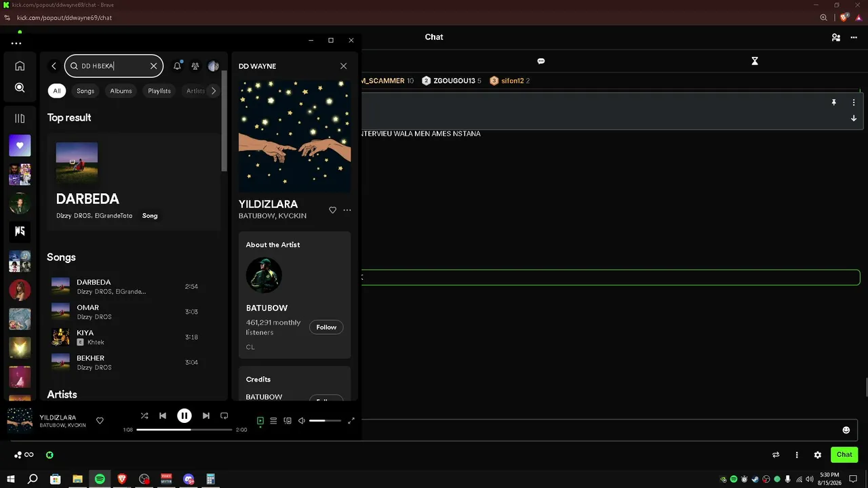Filter search results by Songs

click(85, 91)
